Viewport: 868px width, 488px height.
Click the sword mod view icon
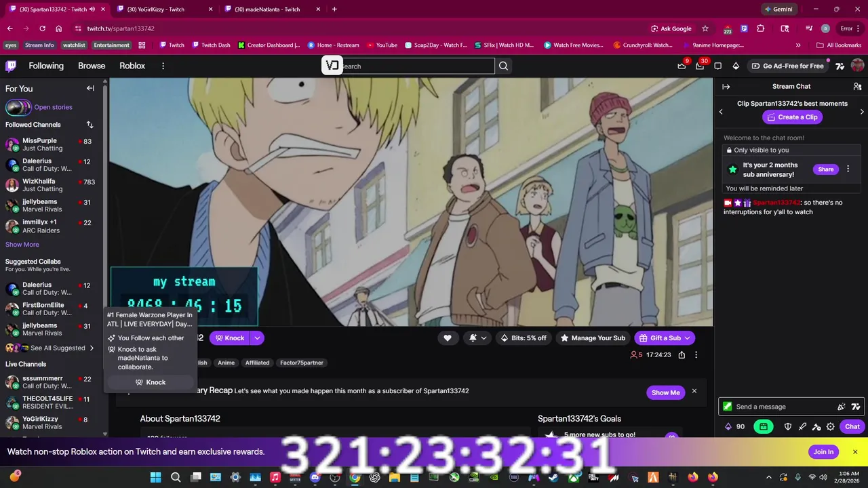coord(802,426)
